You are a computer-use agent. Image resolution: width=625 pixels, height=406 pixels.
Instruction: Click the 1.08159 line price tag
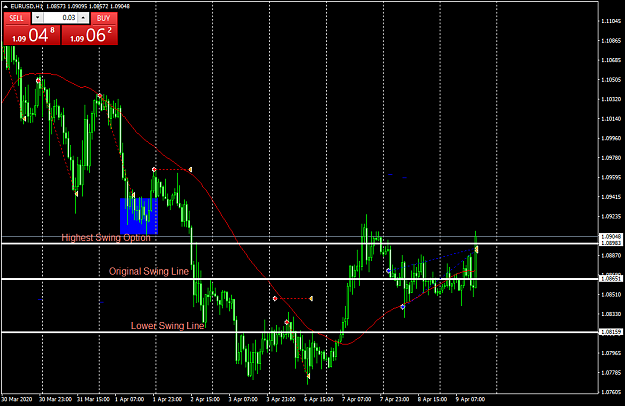click(611, 332)
